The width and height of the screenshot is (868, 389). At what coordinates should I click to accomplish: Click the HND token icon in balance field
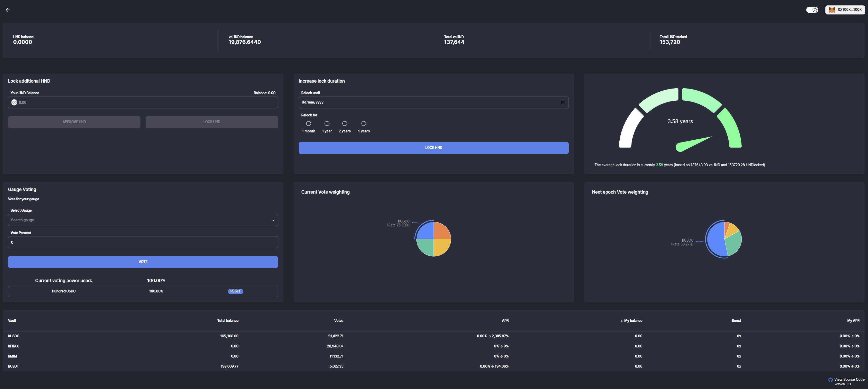click(14, 102)
